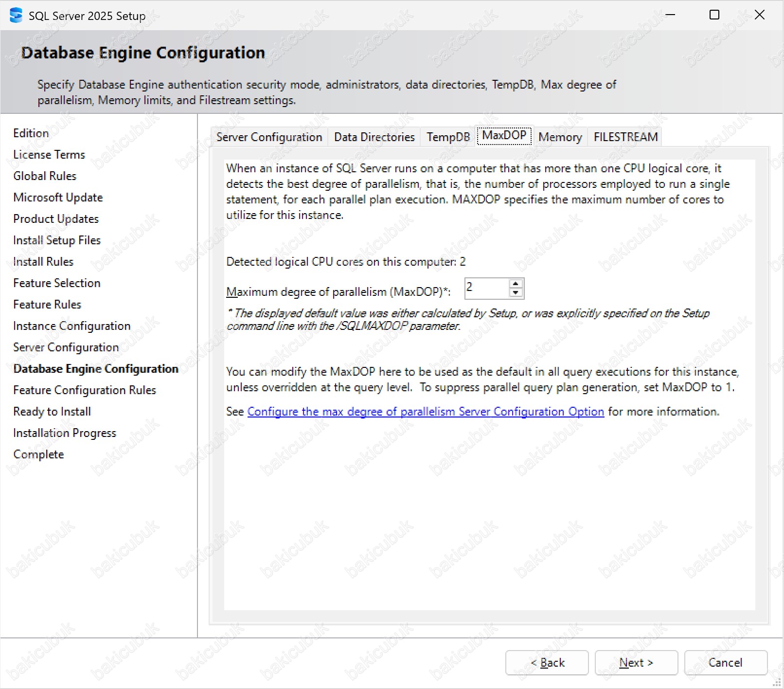Select License Terms in the step list
Image resolution: width=784 pixels, height=689 pixels.
[49, 155]
